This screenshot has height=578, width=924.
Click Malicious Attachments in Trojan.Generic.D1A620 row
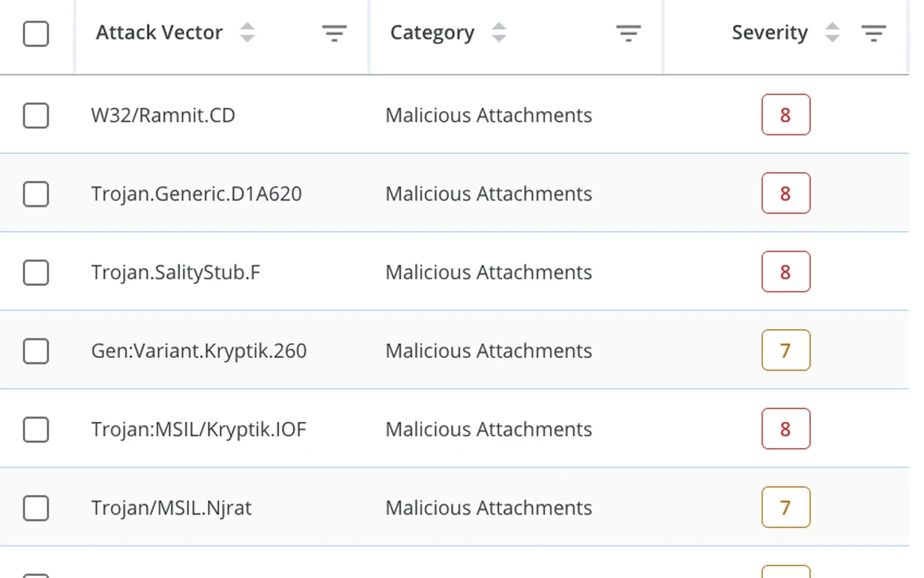pos(489,194)
